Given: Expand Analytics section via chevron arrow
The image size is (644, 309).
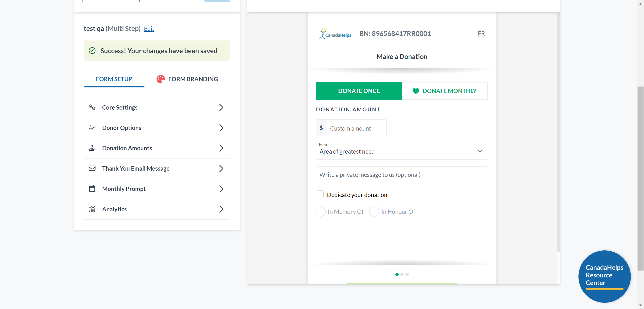Looking at the screenshot, I should pyautogui.click(x=221, y=209).
